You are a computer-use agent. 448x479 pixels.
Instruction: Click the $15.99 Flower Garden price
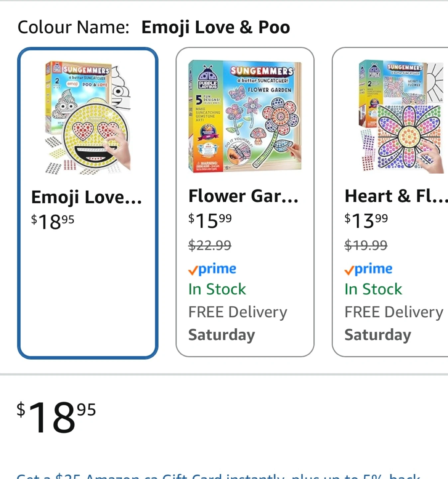coord(210,220)
